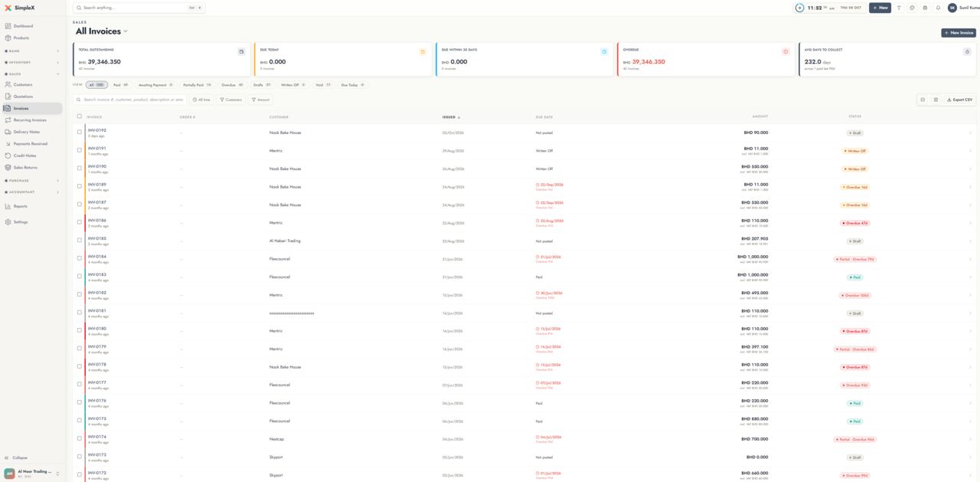
Task: Click the header New button
Action: tap(880, 8)
